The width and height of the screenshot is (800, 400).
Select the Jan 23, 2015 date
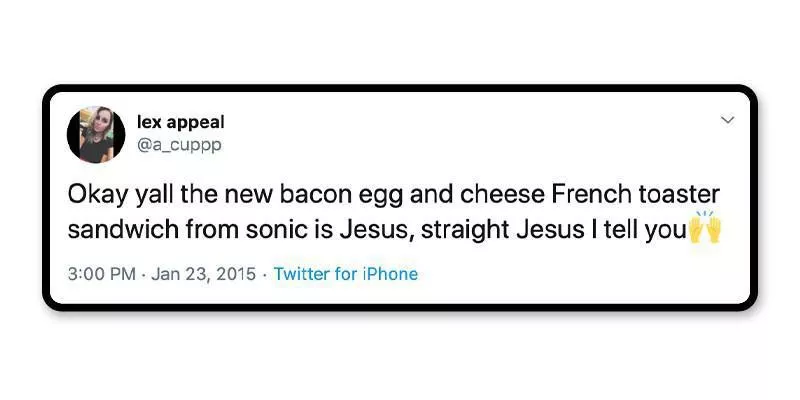click(203, 274)
